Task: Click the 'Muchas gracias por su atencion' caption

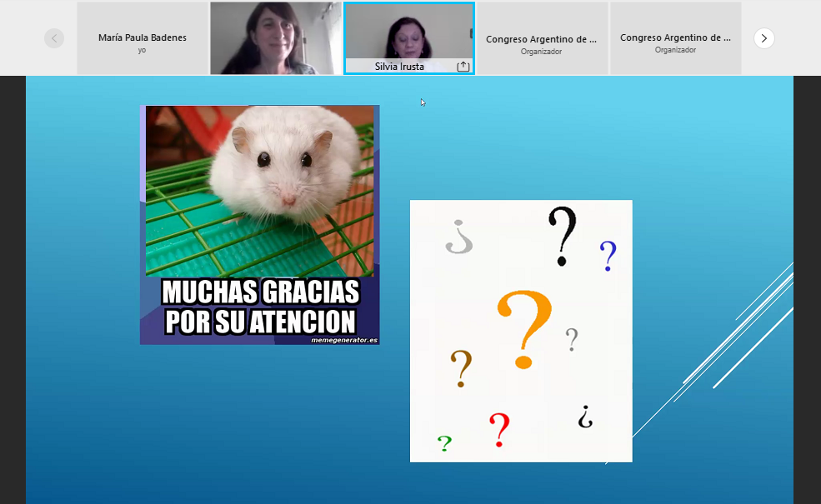Action: [x=260, y=307]
